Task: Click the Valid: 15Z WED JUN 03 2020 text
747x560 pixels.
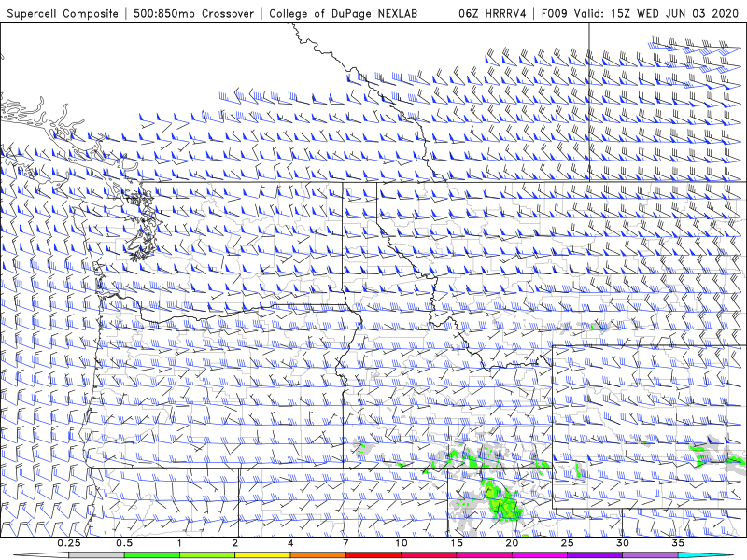Action: [656, 13]
